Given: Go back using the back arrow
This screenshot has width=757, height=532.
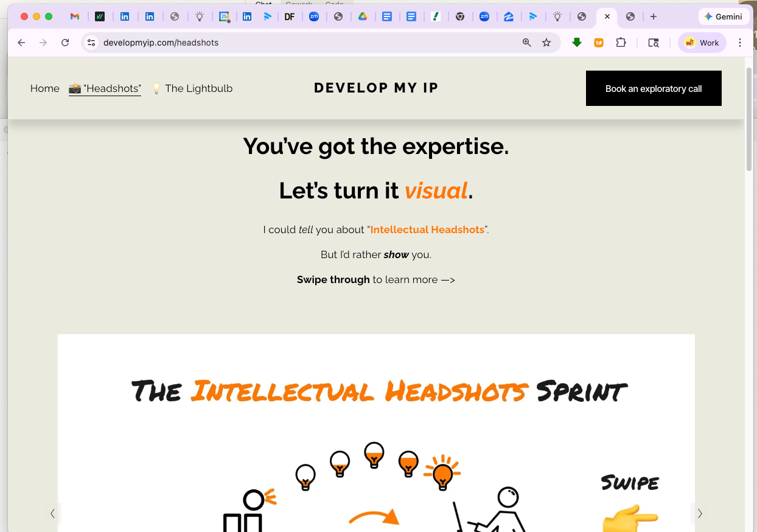Looking at the screenshot, I should click(21, 43).
